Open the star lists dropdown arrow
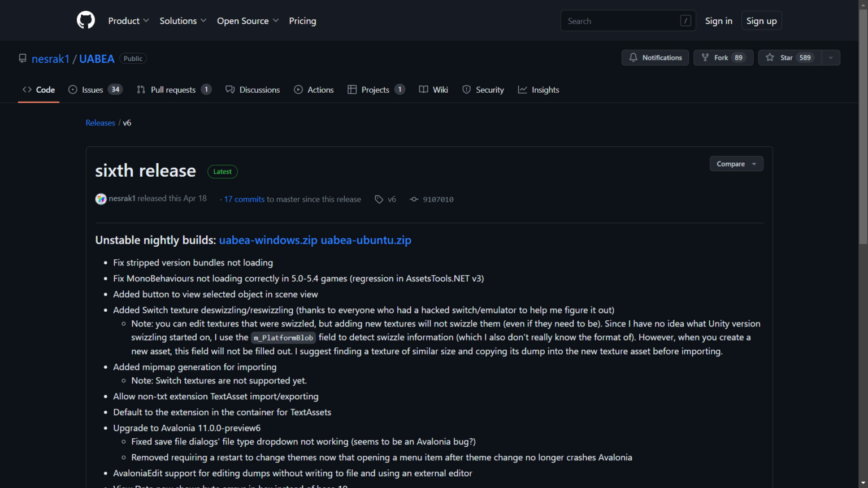Viewport: 868px width, 488px height. [831, 58]
